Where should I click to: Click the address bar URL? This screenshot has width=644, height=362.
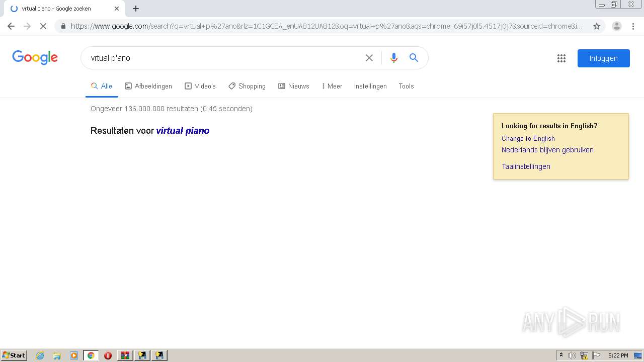[327, 26]
